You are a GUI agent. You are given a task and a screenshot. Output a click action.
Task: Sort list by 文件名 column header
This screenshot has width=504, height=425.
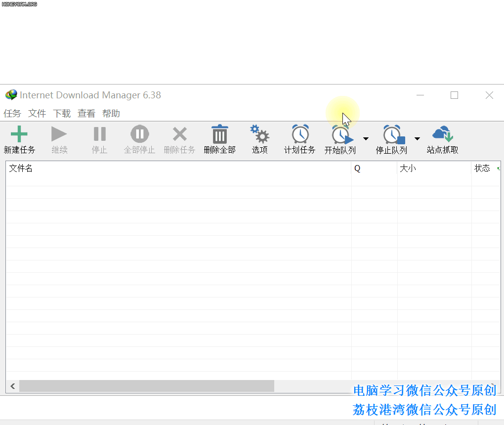(x=178, y=169)
